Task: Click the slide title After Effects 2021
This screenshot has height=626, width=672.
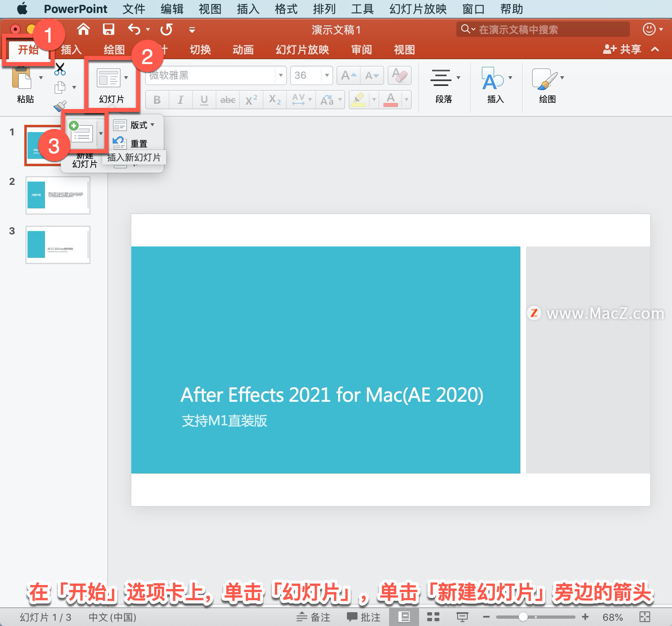Action: (x=332, y=395)
